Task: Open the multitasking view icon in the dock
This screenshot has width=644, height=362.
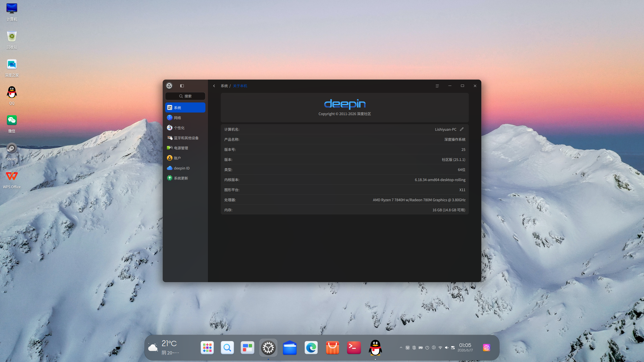Action: pyautogui.click(x=247, y=348)
